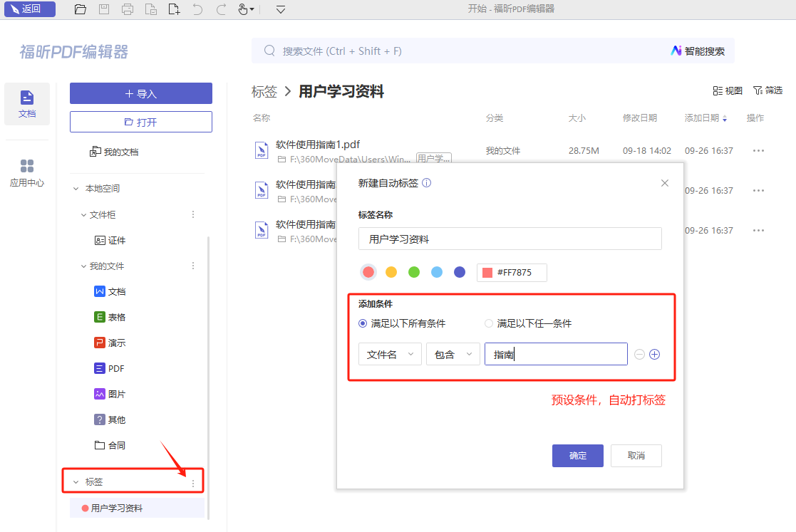Collapse the 本地空间 tree section
This screenshot has width=796, height=532.
[76, 189]
